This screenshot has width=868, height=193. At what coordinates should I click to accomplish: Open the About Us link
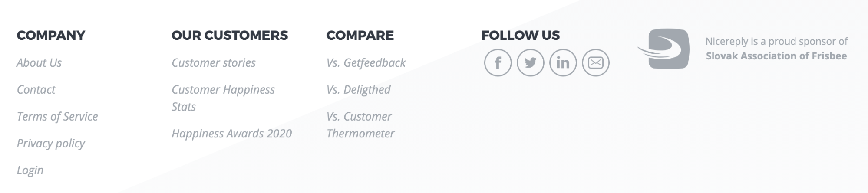pos(39,63)
